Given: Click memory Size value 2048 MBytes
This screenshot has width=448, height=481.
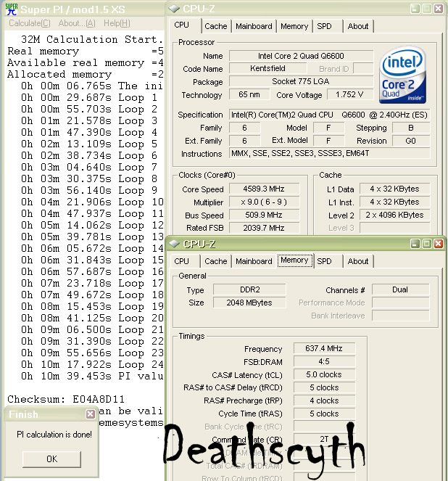Looking at the screenshot, I should [x=250, y=303].
